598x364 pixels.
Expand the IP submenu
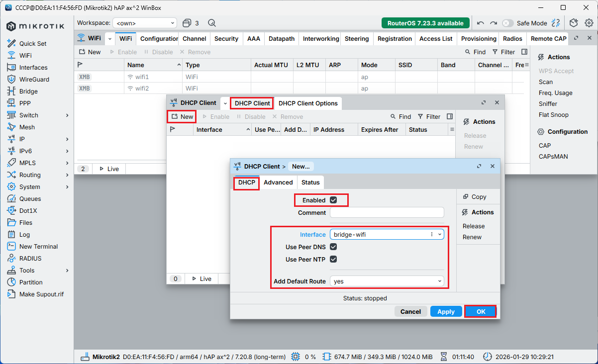[x=67, y=139]
